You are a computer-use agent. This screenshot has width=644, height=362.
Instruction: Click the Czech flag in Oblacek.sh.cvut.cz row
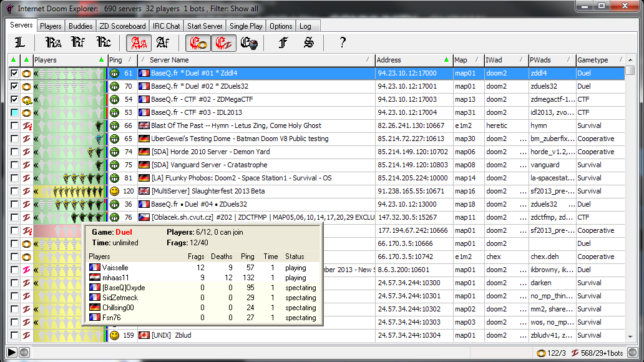click(144, 217)
